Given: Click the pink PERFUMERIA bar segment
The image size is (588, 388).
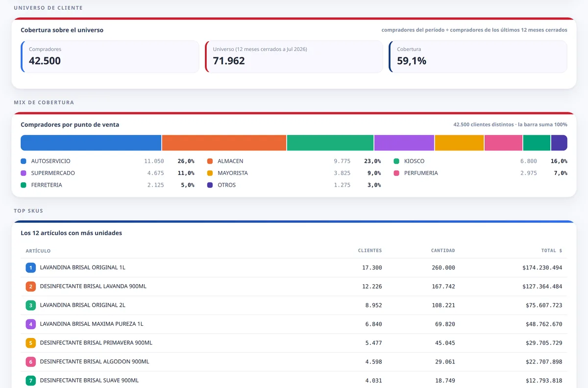Looking at the screenshot, I should 504,143.
